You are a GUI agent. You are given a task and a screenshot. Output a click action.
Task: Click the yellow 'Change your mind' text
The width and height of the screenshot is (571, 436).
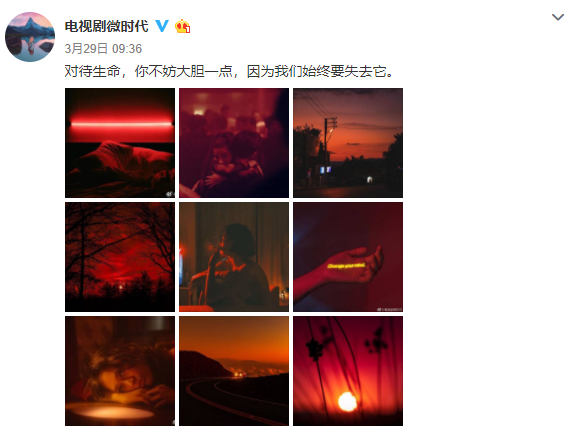346,266
